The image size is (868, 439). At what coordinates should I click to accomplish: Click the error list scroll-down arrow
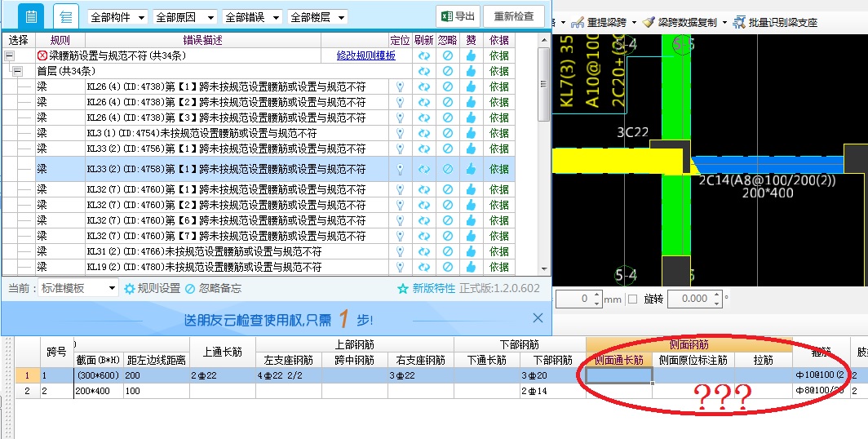point(543,268)
